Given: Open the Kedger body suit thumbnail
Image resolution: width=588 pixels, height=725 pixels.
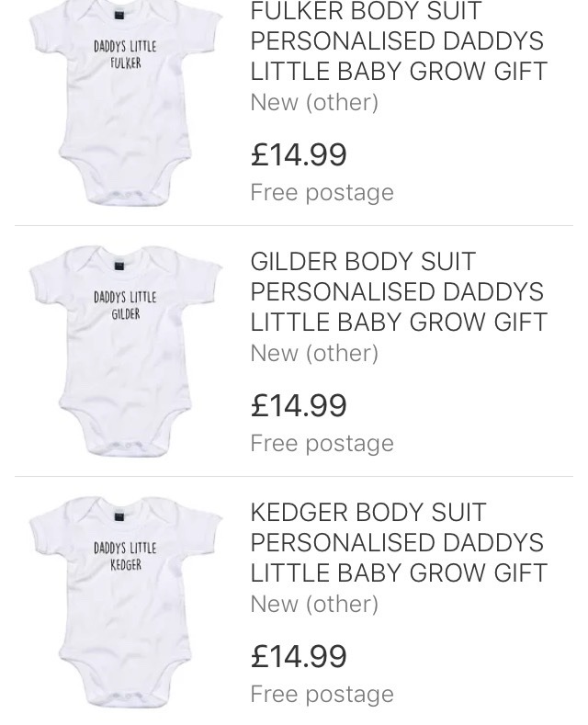Looking at the screenshot, I should (x=125, y=600).
